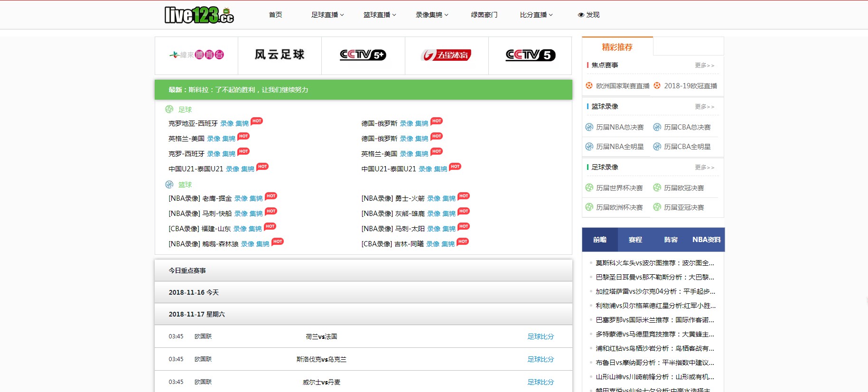This screenshot has height=392, width=868.
Task: Open the 五星体育 channel logo
Action: pyautogui.click(x=446, y=55)
